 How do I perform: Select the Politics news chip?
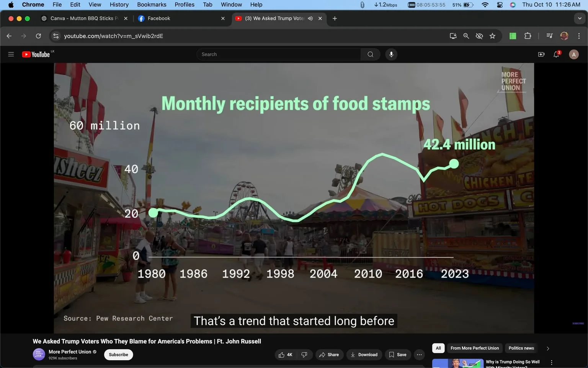(x=521, y=348)
